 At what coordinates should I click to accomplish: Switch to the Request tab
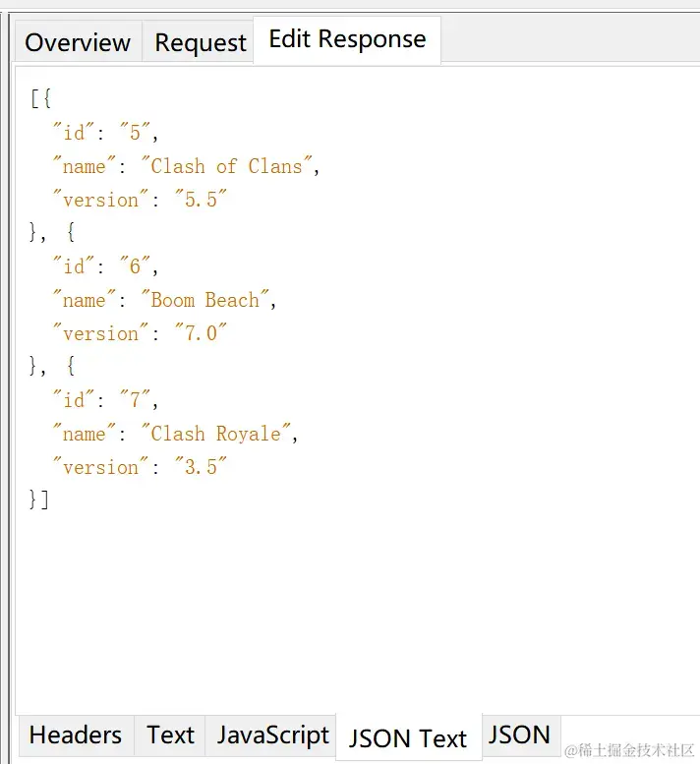coord(200,42)
